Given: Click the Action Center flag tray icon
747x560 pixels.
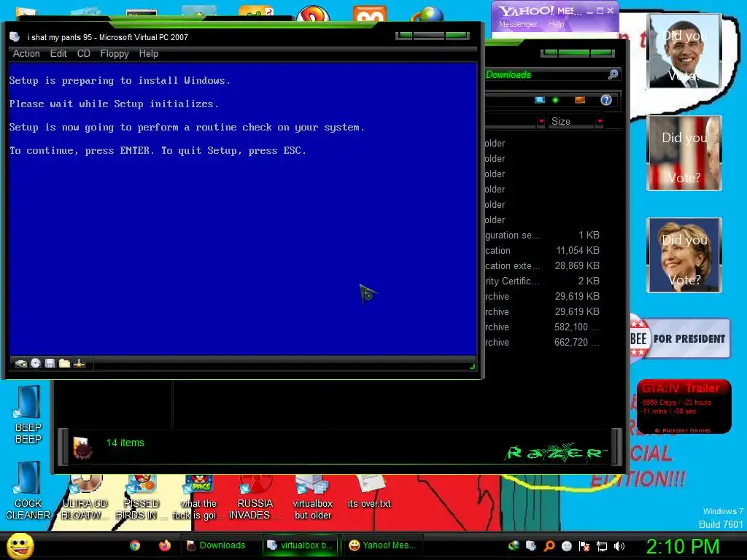Looking at the screenshot, I should coord(584,546).
